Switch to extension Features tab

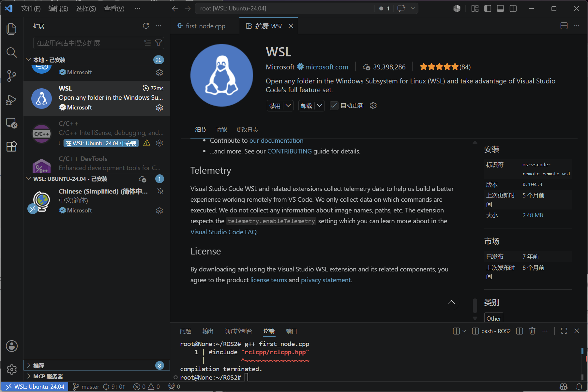(221, 130)
